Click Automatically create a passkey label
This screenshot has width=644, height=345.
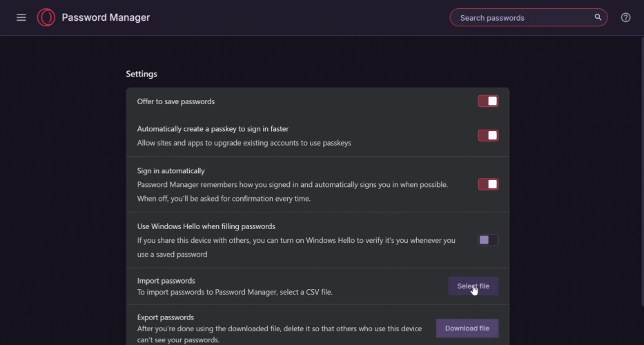pyautogui.click(x=213, y=129)
